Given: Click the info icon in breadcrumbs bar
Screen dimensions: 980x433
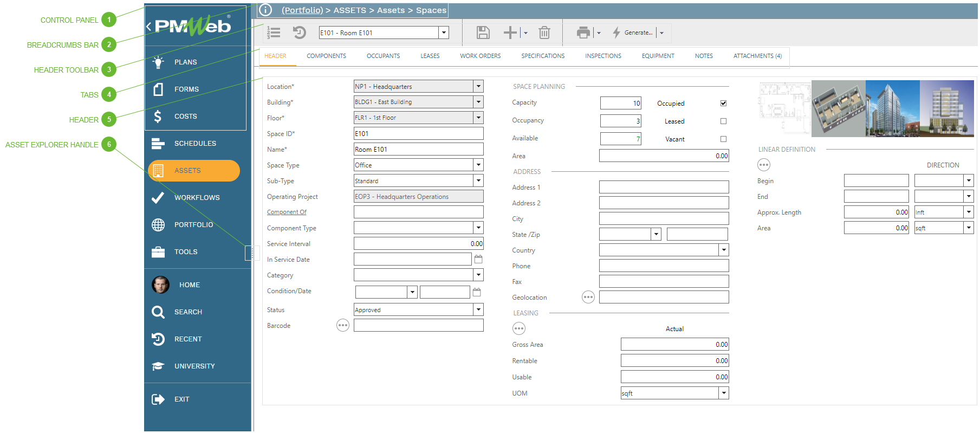Looking at the screenshot, I should (265, 10).
